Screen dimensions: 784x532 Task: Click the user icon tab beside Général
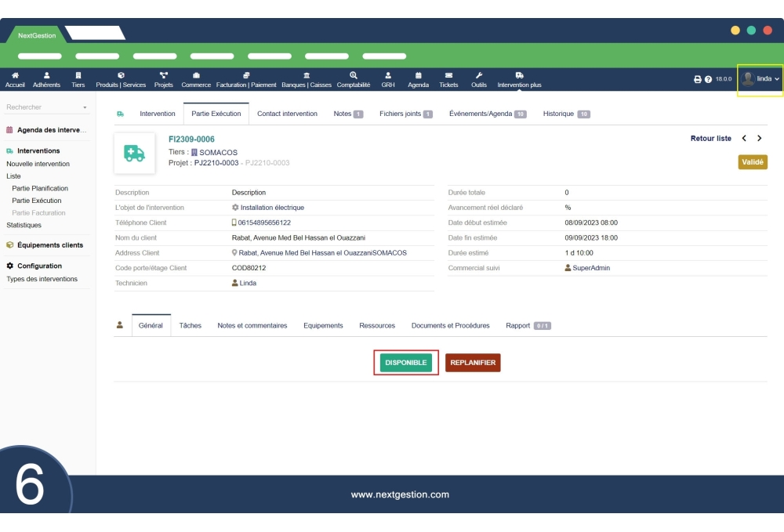point(120,325)
